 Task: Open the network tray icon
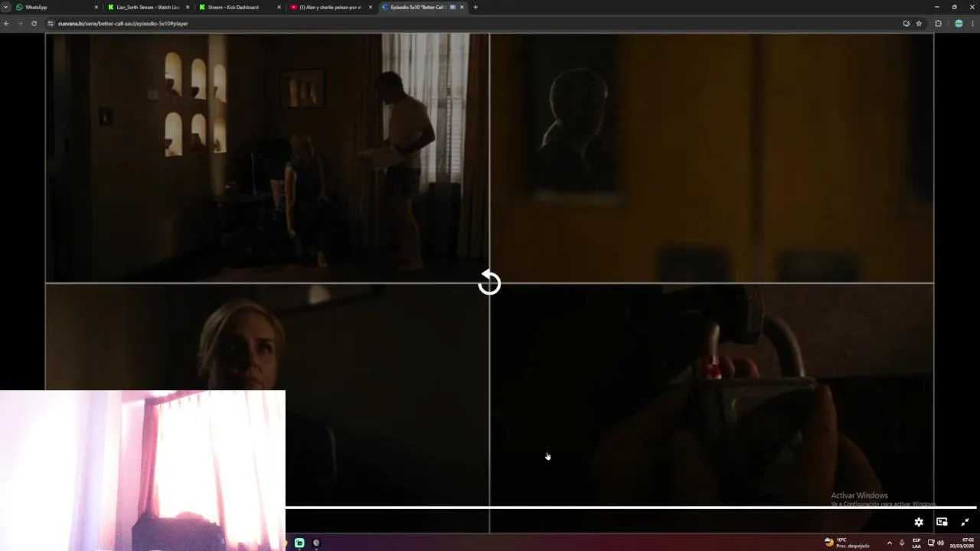click(931, 543)
